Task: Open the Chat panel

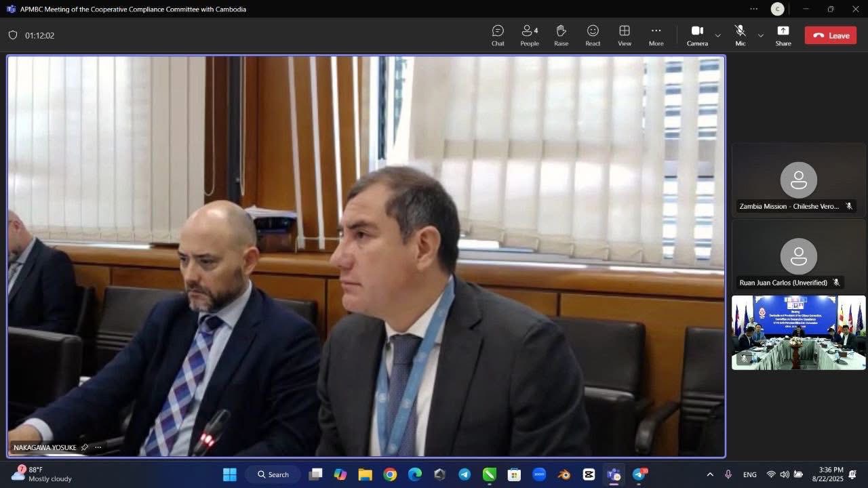Action: tap(498, 35)
